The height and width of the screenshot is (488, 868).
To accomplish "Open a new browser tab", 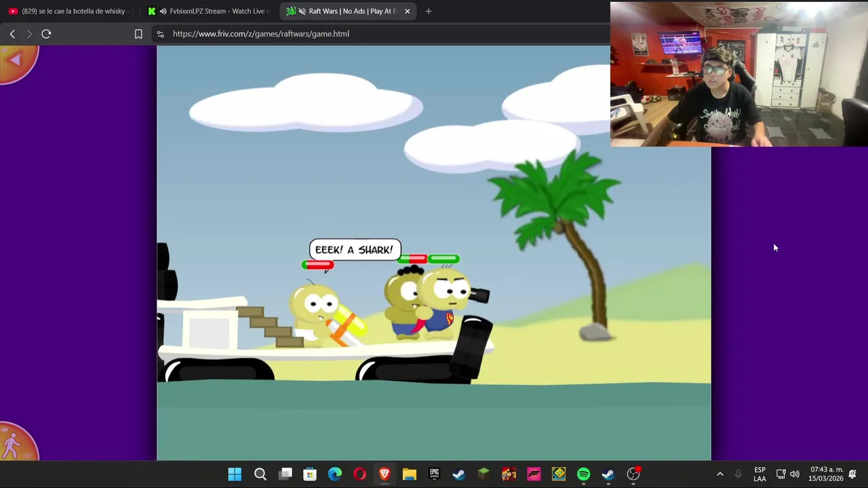I will click(x=428, y=12).
